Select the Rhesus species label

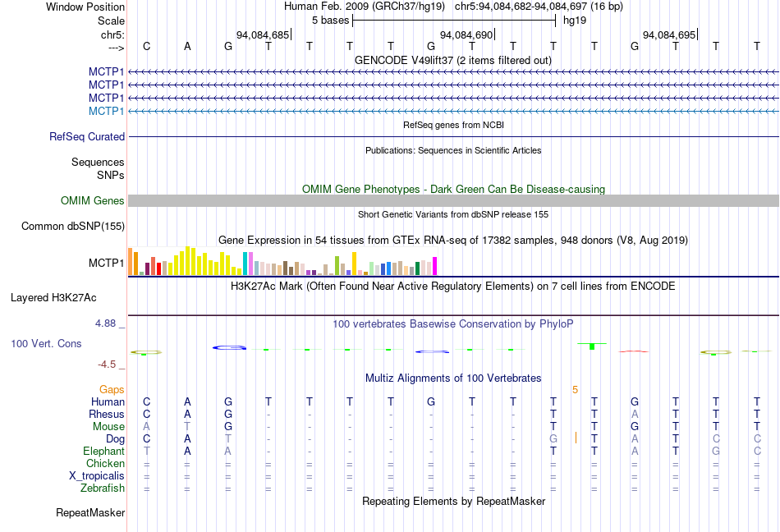coord(107,414)
